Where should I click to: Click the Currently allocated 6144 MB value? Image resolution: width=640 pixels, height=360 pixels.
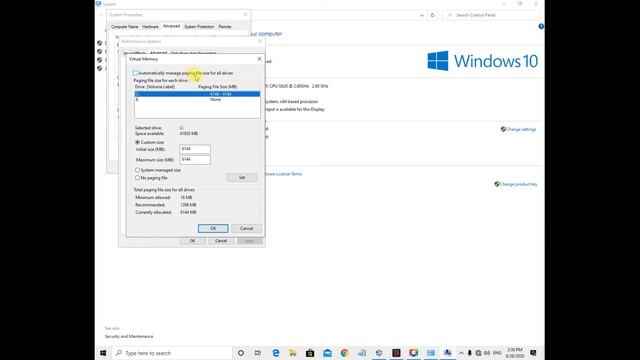188,212
